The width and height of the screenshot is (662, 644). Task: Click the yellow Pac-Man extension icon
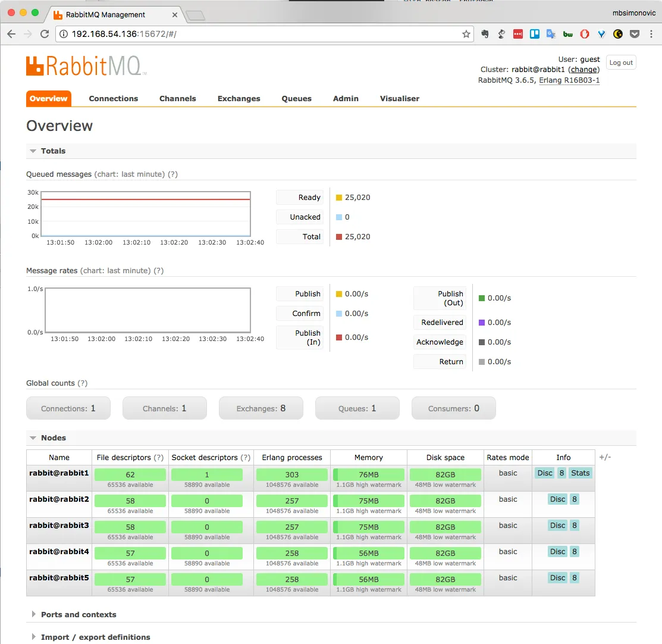(x=617, y=34)
